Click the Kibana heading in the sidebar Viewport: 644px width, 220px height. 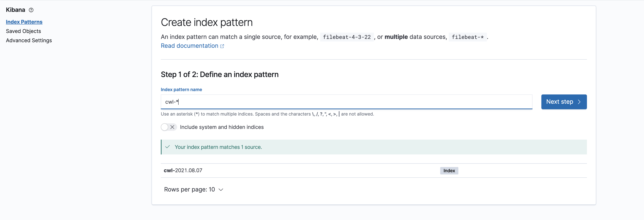(16, 10)
